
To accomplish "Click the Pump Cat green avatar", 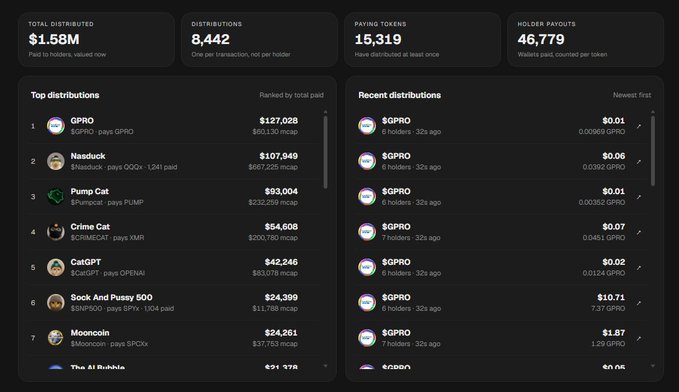I will (56, 197).
